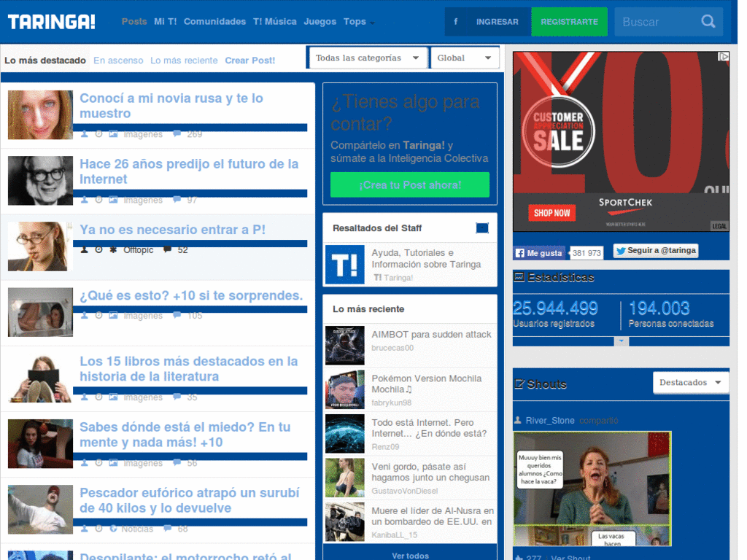Click the Shouts pencil icon
Image resolution: width=747 pixels, height=560 pixels.
point(519,384)
